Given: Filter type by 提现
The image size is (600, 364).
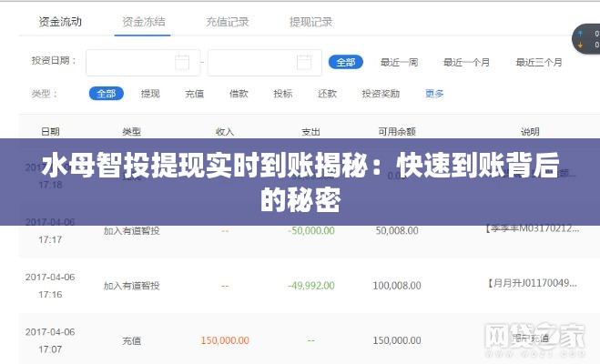Looking at the screenshot, I should click(150, 94).
